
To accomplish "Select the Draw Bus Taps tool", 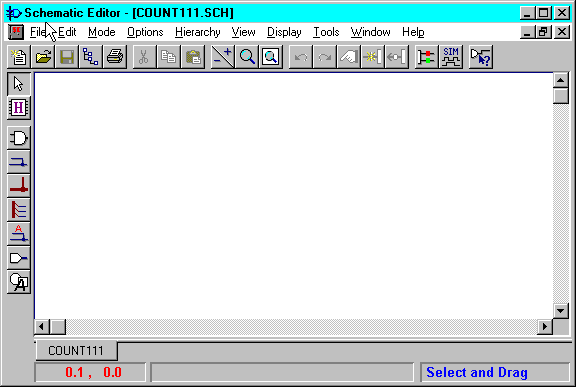I will click(x=19, y=210).
